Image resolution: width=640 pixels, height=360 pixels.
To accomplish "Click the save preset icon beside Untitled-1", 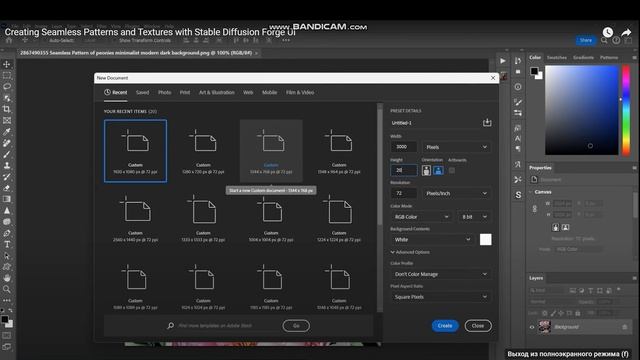I will (x=487, y=122).
